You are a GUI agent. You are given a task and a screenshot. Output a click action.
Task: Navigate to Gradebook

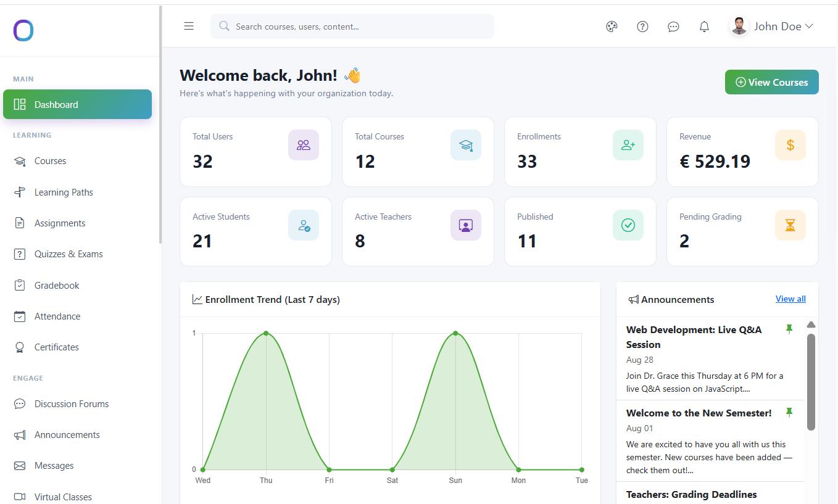(x=77, y=286)
